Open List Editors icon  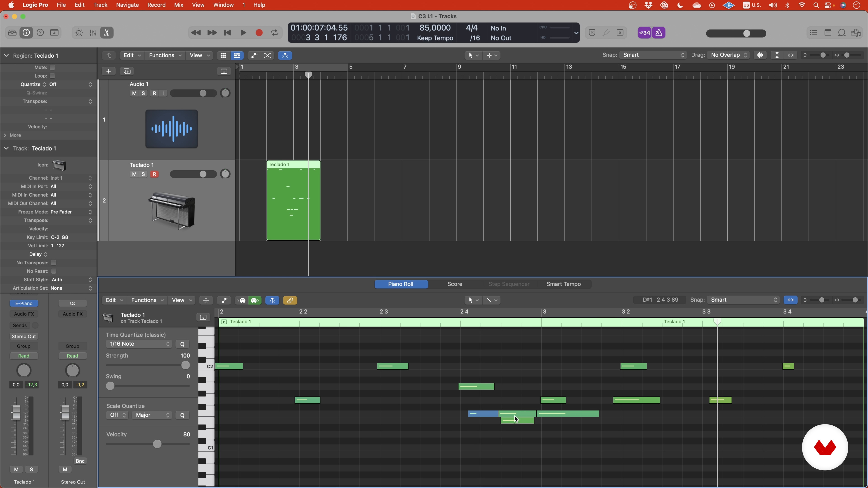tap(814, 33)
